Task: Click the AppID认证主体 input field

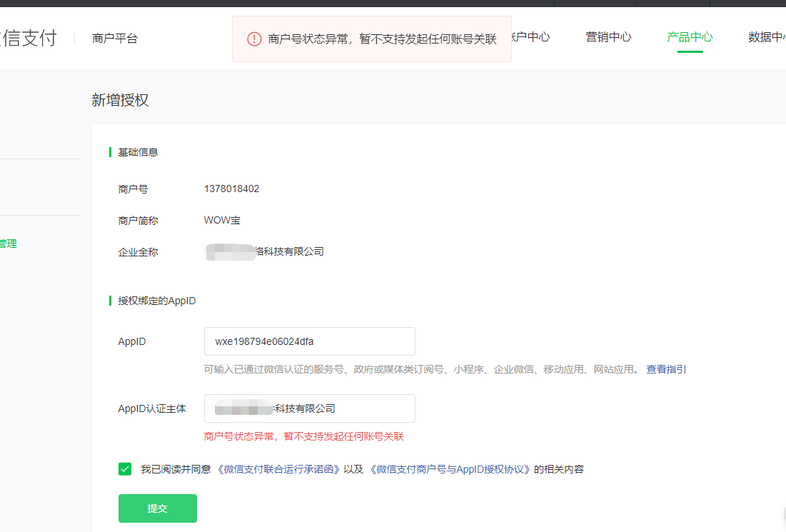Action: (x=309, y=408)
